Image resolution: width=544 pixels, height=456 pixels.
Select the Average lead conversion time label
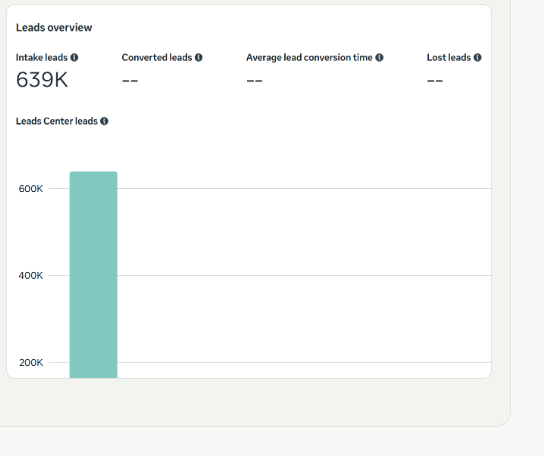tap(309, 58)
